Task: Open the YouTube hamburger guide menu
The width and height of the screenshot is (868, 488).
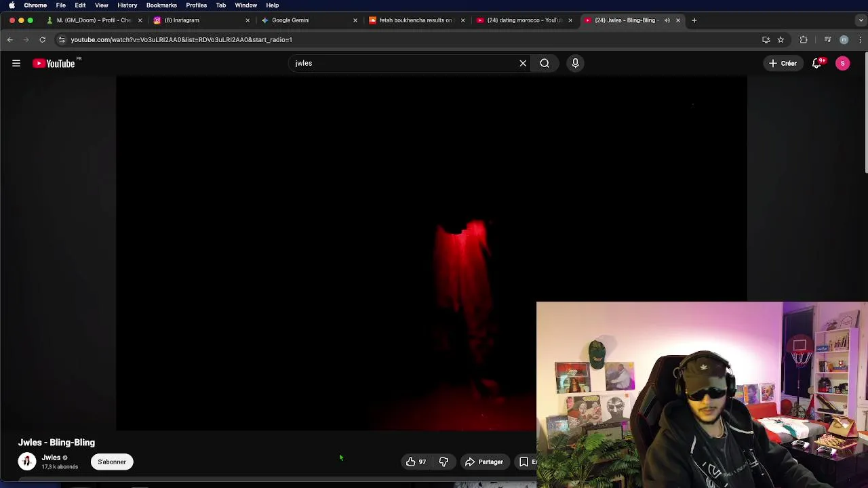Action: [x=16, y=63]
